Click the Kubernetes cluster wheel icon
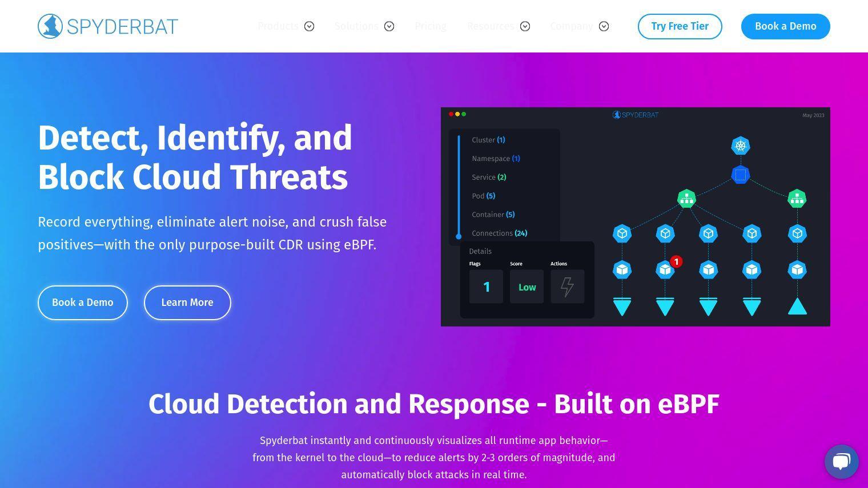The width and height of the screenshot is (868, 488). (741, 146)
